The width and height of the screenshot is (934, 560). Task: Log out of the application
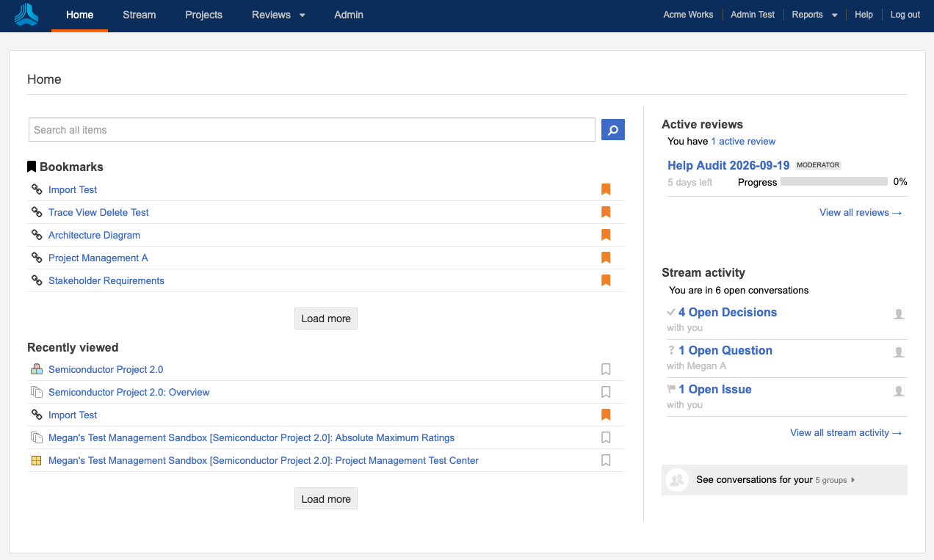point(905,15)
